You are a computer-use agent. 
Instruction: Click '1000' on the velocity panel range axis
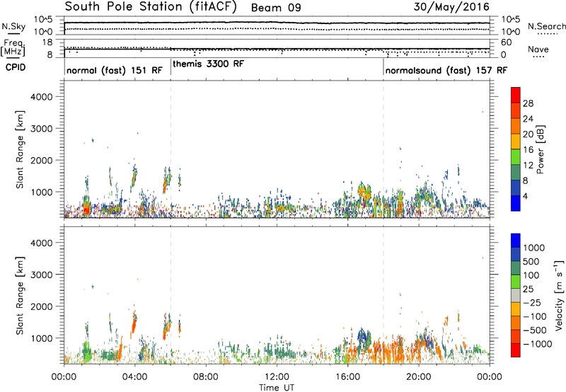[41, 338]
